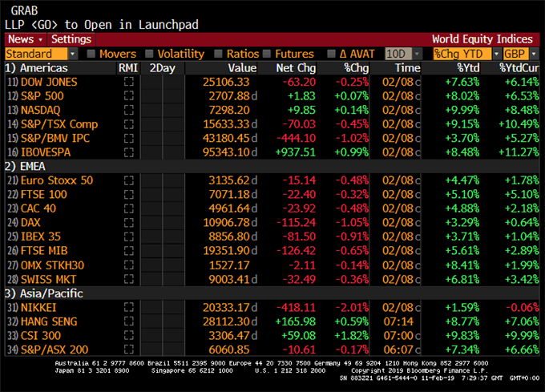Click the RMI icon for SWISS MKT
The height and width of the screenshot is (392, 545).
[128, 280]
